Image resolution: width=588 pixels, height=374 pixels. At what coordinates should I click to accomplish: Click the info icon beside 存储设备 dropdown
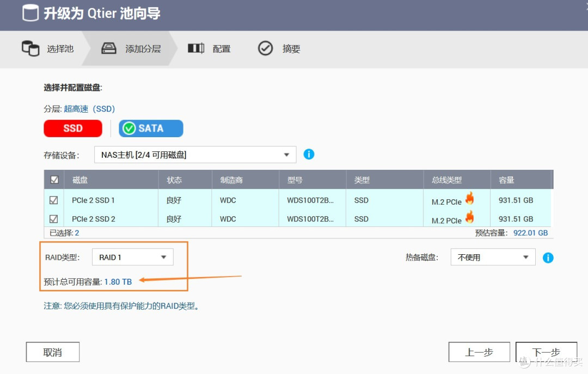309,154
